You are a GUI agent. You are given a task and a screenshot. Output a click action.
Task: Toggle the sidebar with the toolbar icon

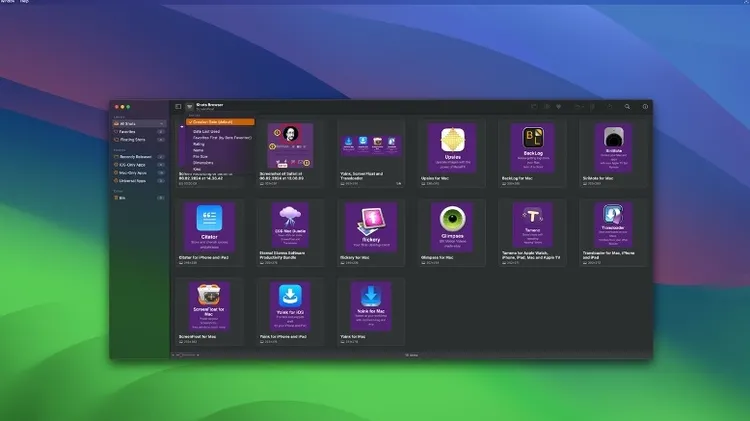click(x=178, y=106)
